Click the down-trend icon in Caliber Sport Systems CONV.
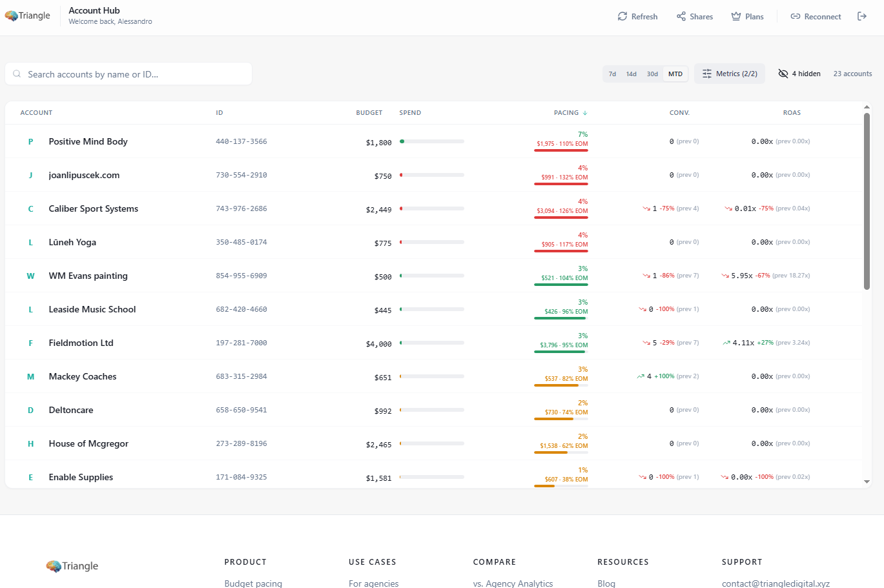This screenshot has width=884, height=588. point(646,208)
